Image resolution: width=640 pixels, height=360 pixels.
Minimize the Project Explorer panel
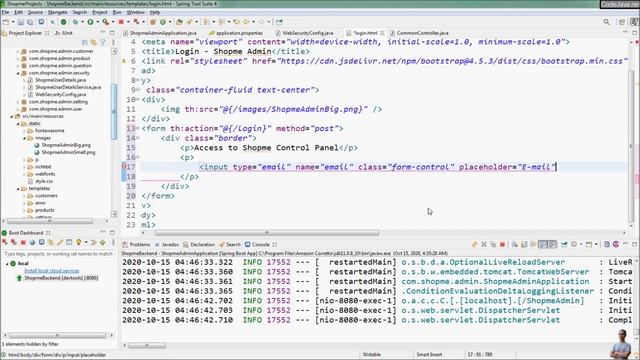click(102, 32)
